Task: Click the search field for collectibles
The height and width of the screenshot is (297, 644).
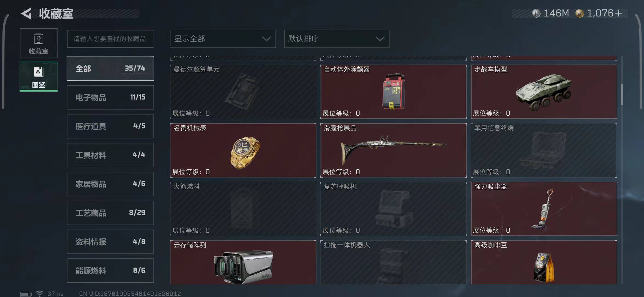Action: [x=110, y=39]
